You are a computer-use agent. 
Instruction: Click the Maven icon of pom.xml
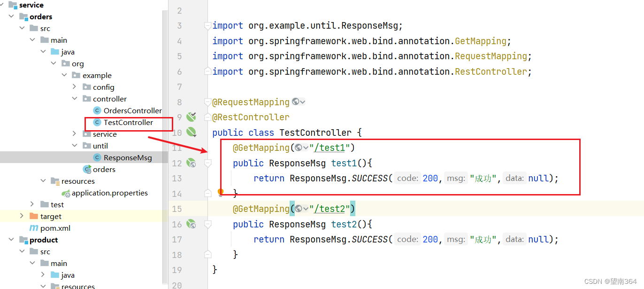tap(34, 228)
